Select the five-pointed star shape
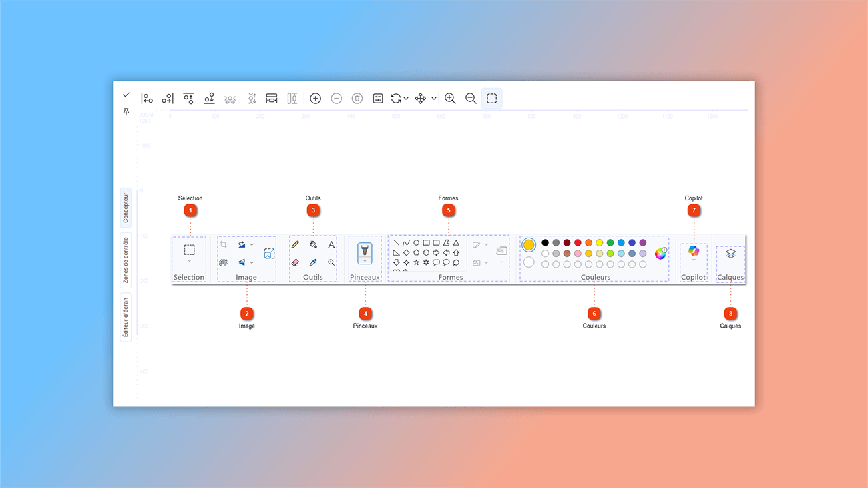868x488 pixels. click(417, 262)
